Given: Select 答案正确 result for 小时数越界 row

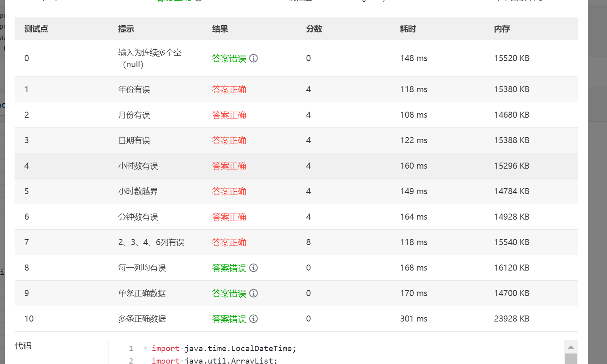Looking at the screenshot, I should pos(229,191).
